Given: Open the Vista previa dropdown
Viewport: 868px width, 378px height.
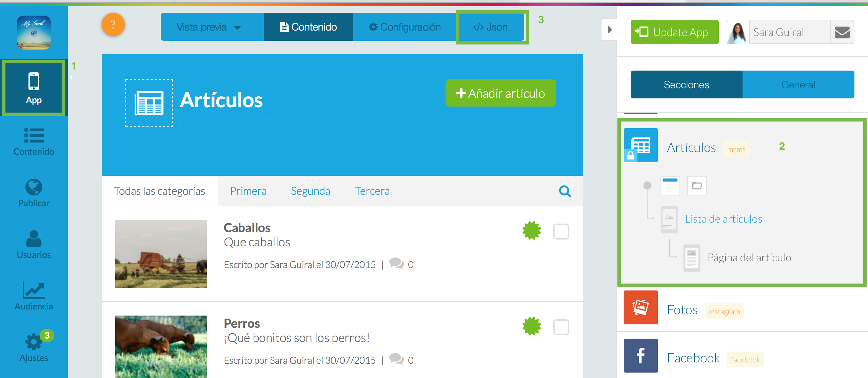Looking at the screenshot, I should [x=209, y=27].
